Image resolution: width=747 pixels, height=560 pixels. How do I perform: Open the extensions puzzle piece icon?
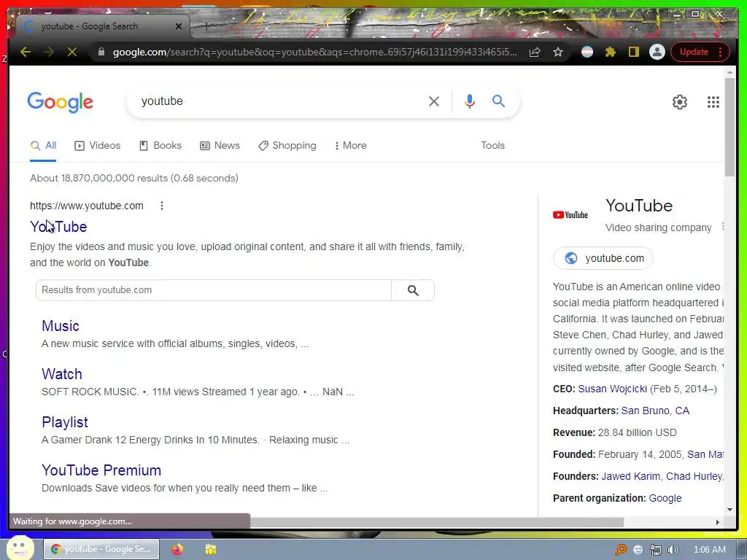click(x=611, y=52)
